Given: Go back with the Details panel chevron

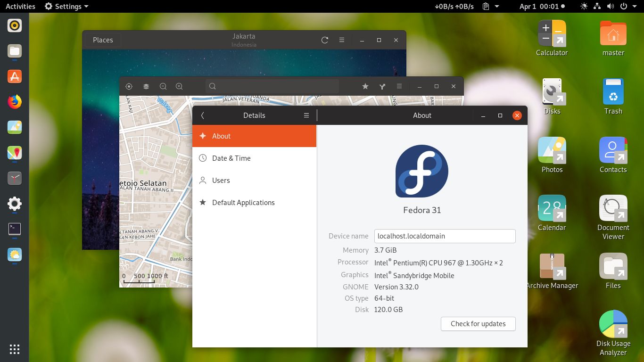Looking at the screenshot, I should pyautogui.click(x=202, y=115).
